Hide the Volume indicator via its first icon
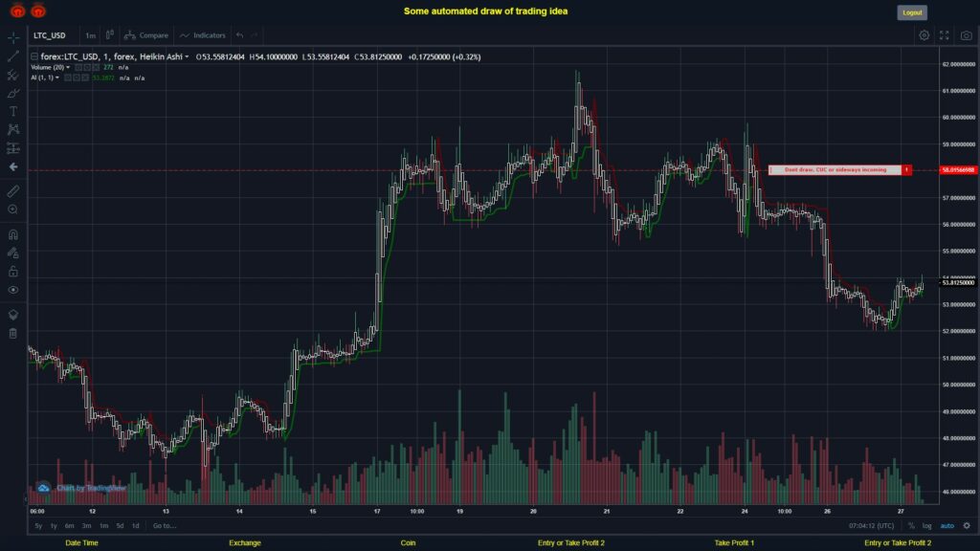Screen dimensions: 980x551 [x=78, y=67]
